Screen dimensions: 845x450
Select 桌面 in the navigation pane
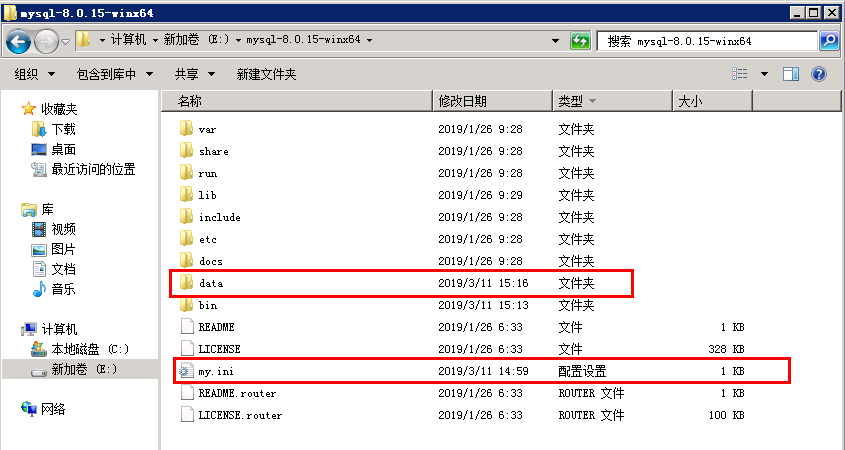tap(63, 149)
